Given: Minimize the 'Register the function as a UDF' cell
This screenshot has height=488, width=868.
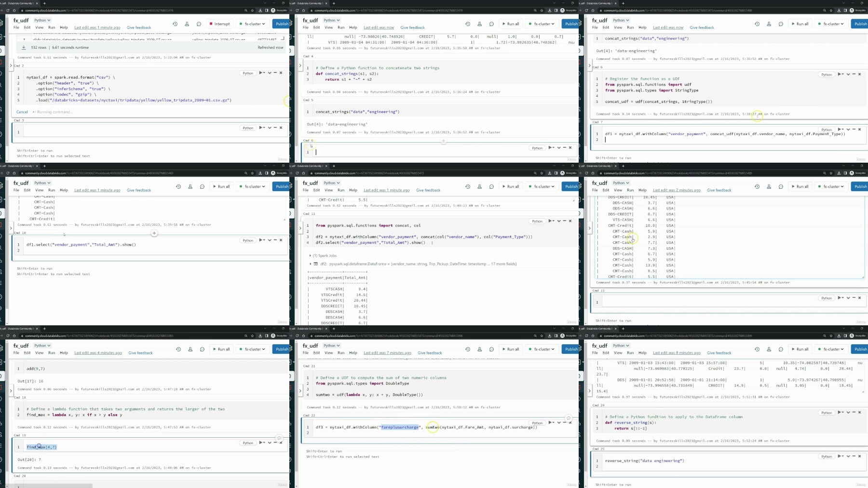Looking at the screenshot, I should [854, 74].
